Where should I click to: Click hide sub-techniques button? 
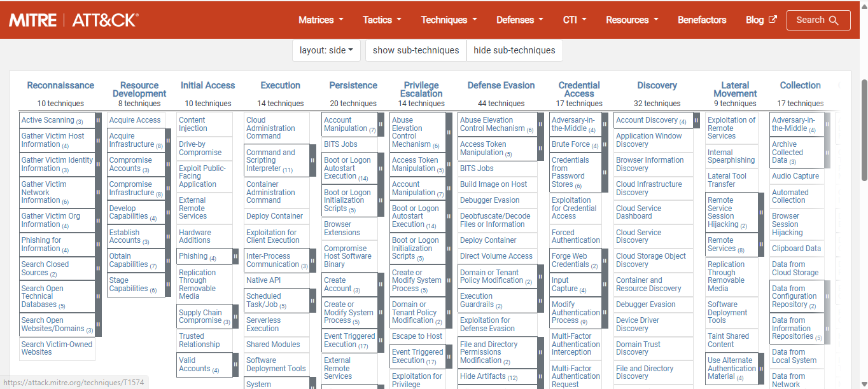(514, 50)
